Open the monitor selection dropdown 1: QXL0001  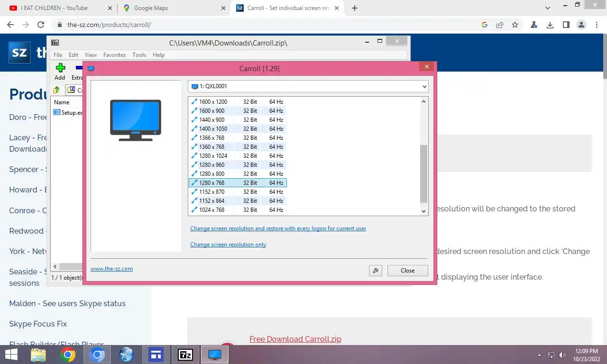(308, 86)
